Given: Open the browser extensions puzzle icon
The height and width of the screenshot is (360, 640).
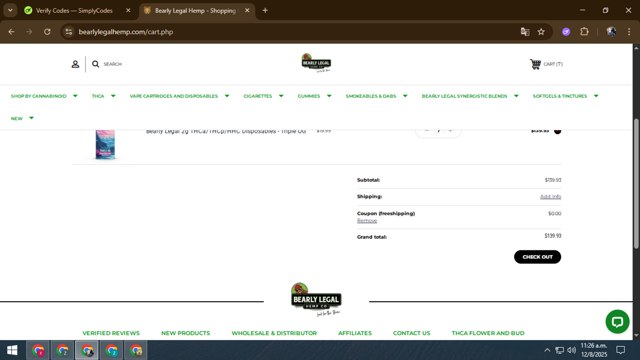Looking at the screenshot, I should [584, 32].
